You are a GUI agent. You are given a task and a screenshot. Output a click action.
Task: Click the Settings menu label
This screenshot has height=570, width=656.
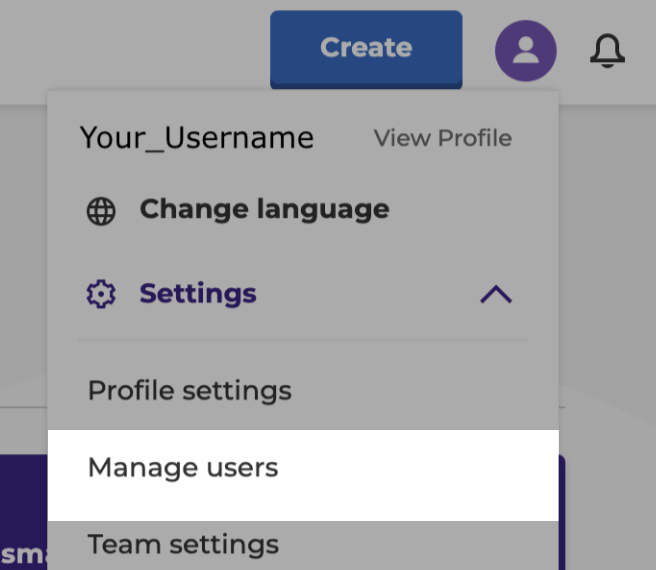click(198, 294)
